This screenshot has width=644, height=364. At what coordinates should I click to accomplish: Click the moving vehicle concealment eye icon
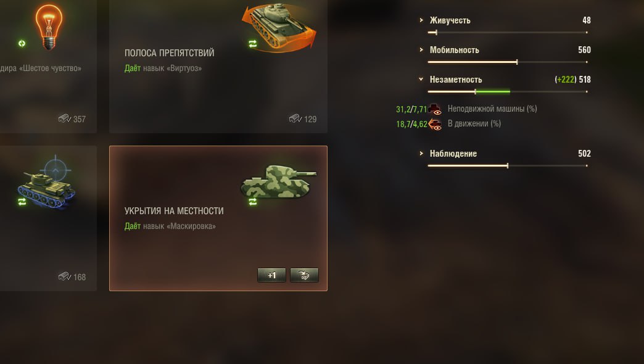coord(435,124)
